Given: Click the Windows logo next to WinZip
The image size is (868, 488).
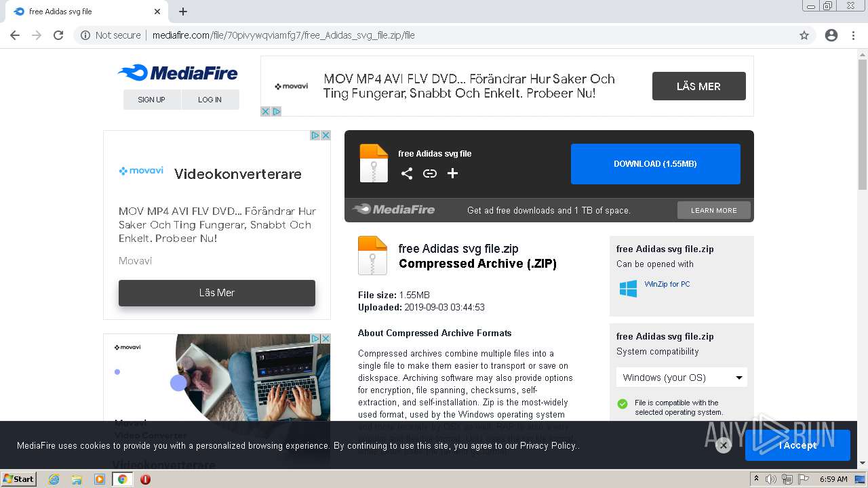Looking at the screenshot, I should 628,288.
